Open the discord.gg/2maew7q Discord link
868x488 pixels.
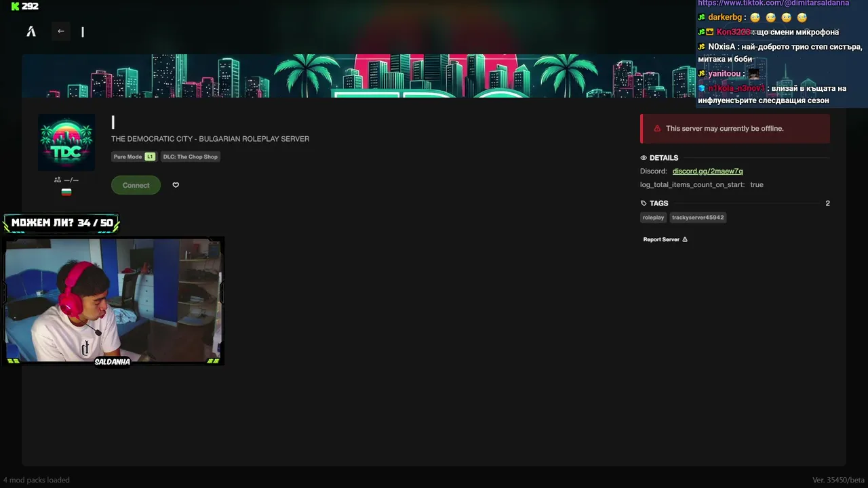707,171
